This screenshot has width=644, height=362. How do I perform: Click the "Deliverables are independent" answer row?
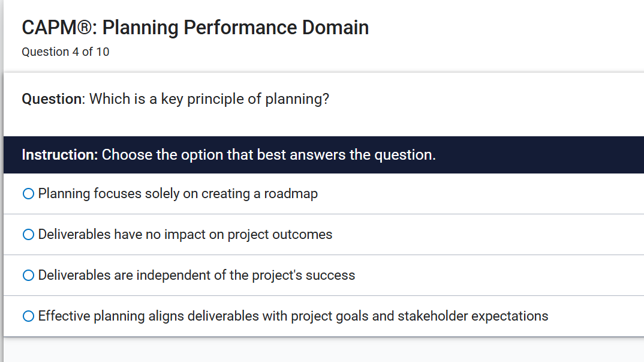[x=300, y=275]
